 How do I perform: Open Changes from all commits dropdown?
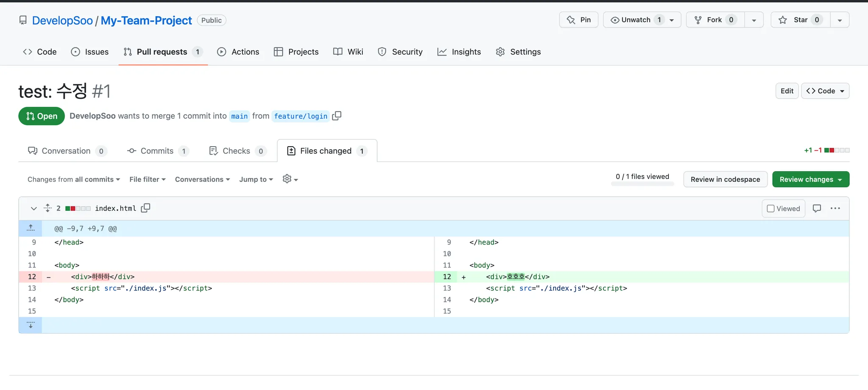pyautogui.click(x=74, y=179)
